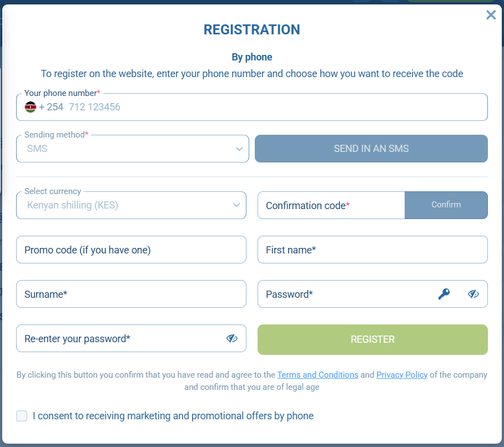Reveal the Re-enter password field contents
The image size is (504, 447).
point(232,338)
